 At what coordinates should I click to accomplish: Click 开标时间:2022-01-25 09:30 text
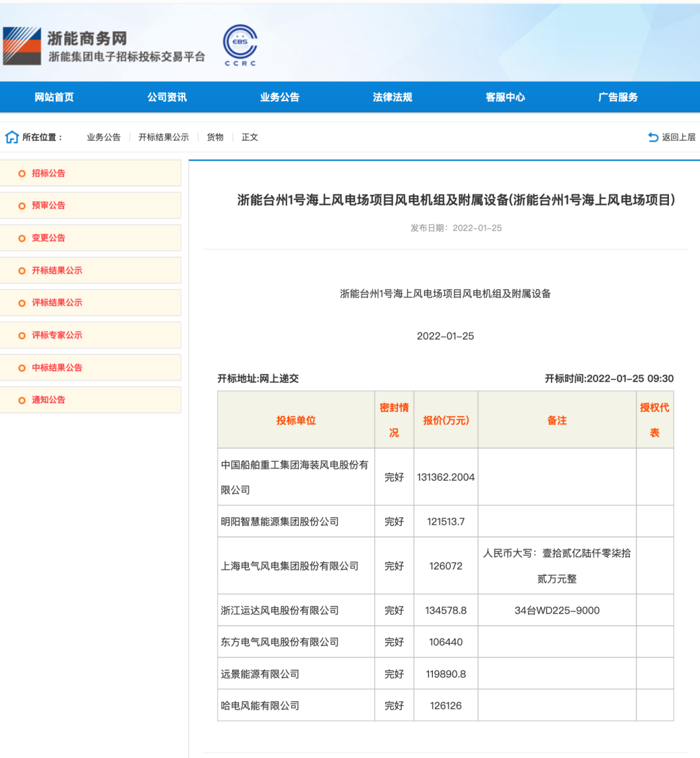point(609,378)
